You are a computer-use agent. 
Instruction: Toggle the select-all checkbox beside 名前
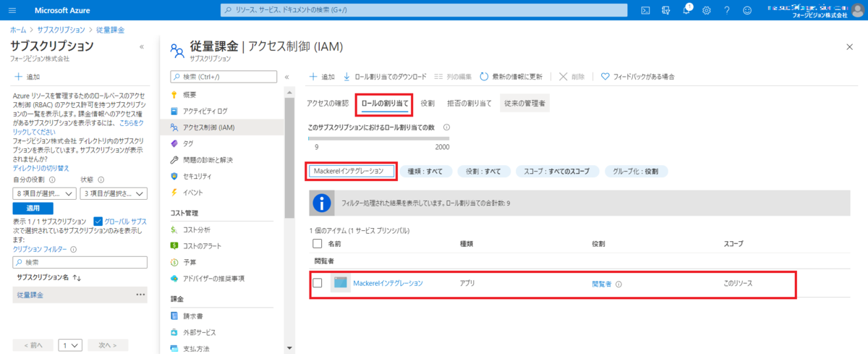[x=317, y=244]
